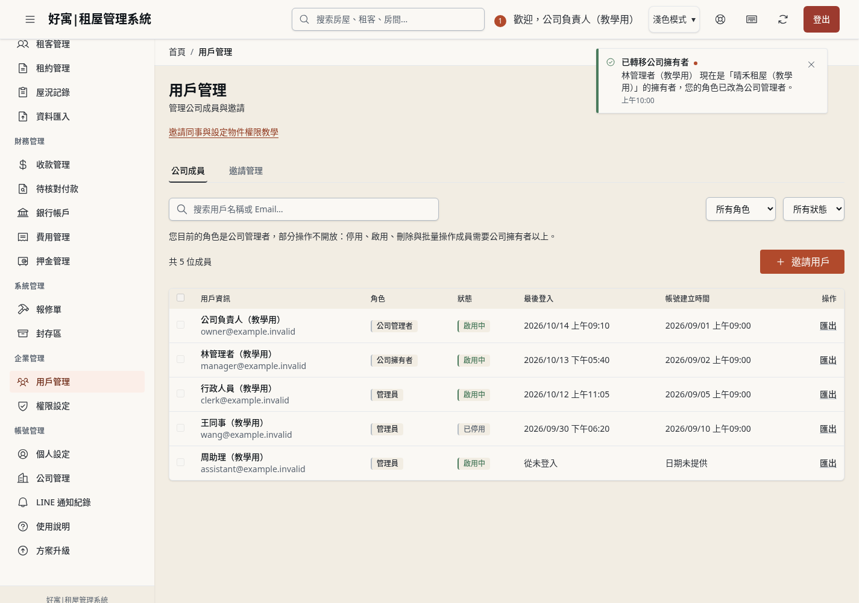Open 個人設定 in the sidebar
The height and width of the screenshot is (603, 868).
click(77, 454)
